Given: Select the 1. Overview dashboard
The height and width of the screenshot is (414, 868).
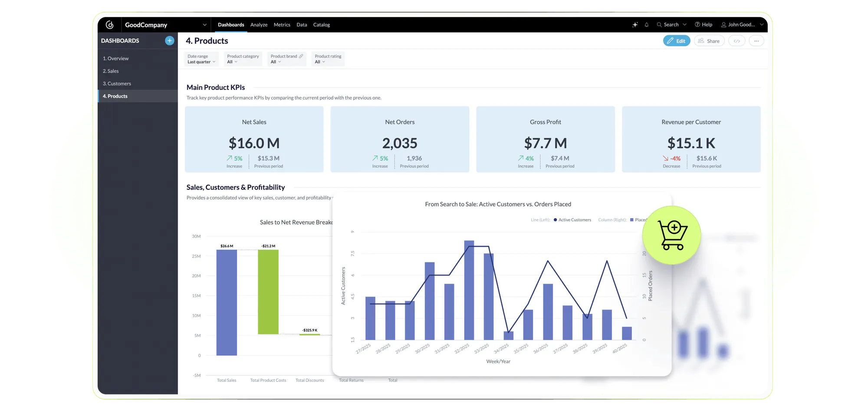Looking at the screenshot, I should (x=138, y=58).
